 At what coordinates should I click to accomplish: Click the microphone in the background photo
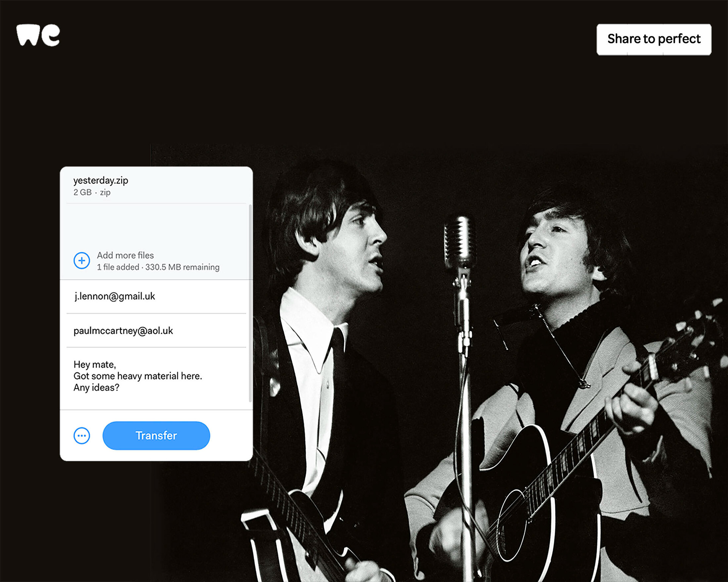pyautogui.click(x=459, y=242)
